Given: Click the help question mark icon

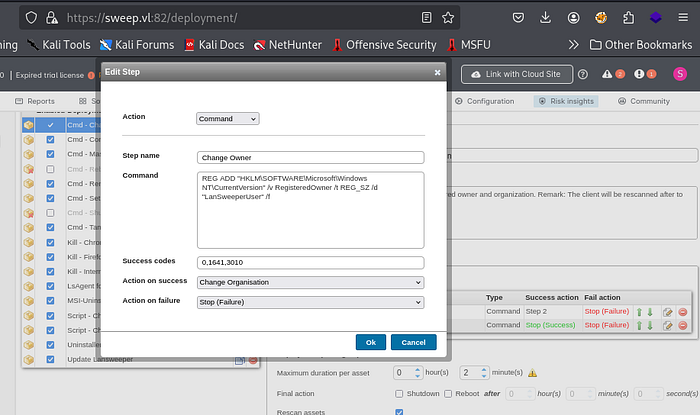Looking at the screenshot, I should [583, 75].
